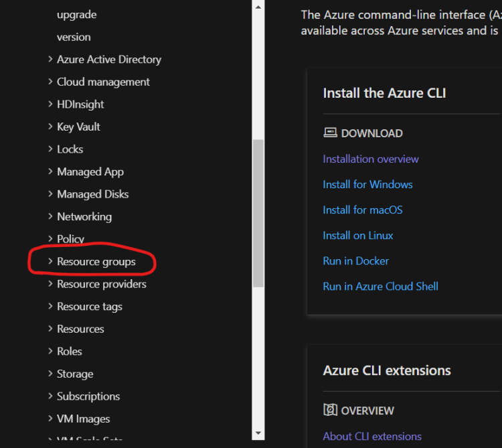This screenshot has width=502, height=448.
Task: Open the About CLI extensions link
Action: point(372,437)
